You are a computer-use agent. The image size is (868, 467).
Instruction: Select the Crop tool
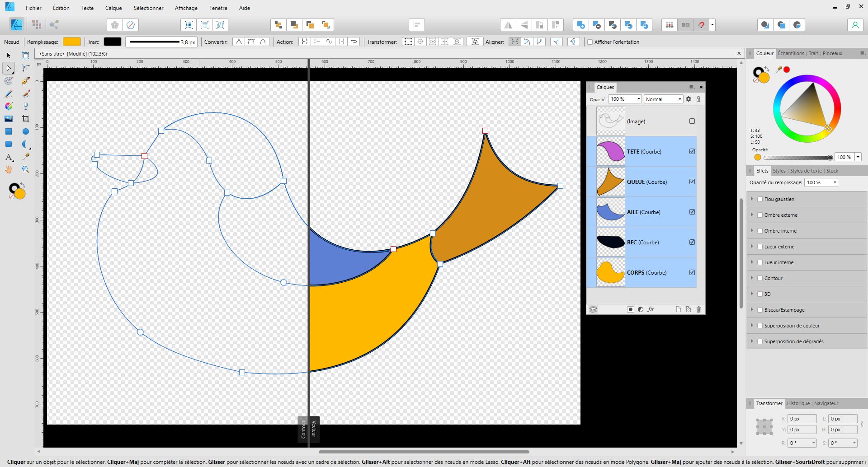(x=26, y=119)
